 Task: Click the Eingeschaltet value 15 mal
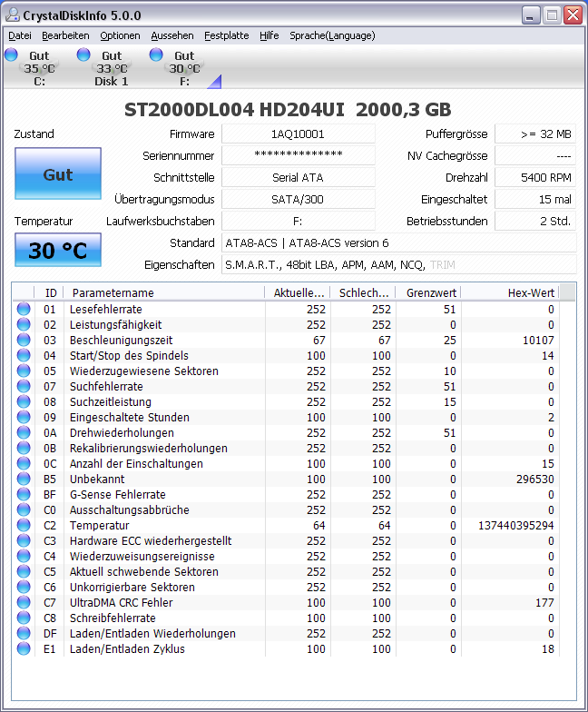click(x=535, y=200)
